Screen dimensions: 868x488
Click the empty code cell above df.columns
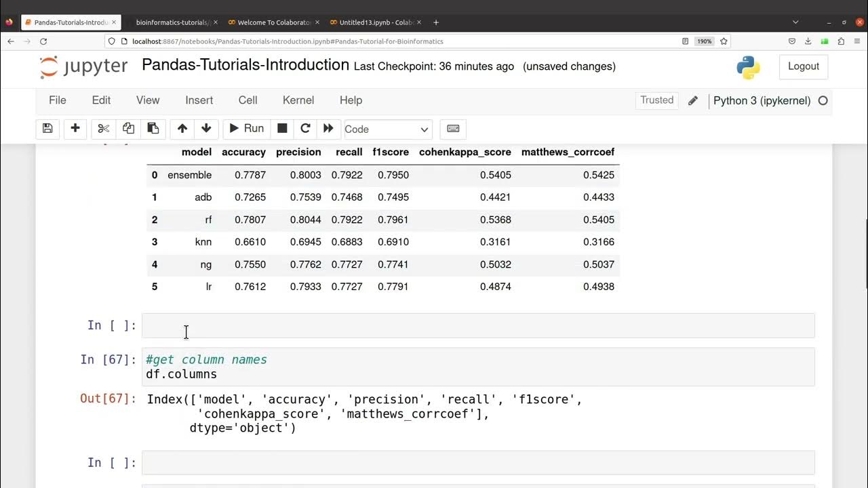tap(478, 325)
